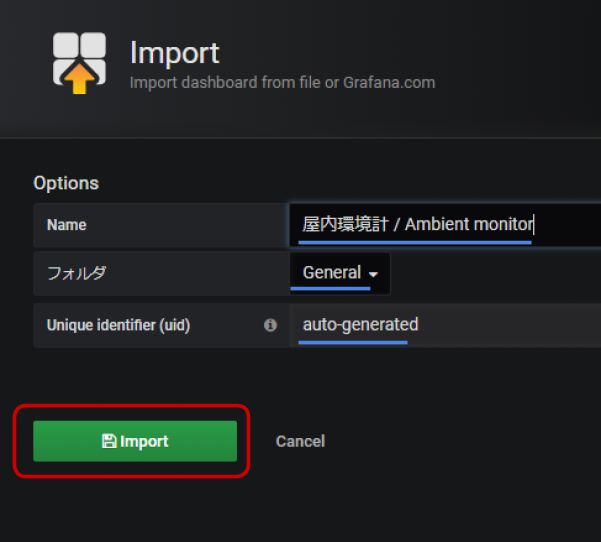
Task: Click the Import page title
Action: tap(174, 53)
